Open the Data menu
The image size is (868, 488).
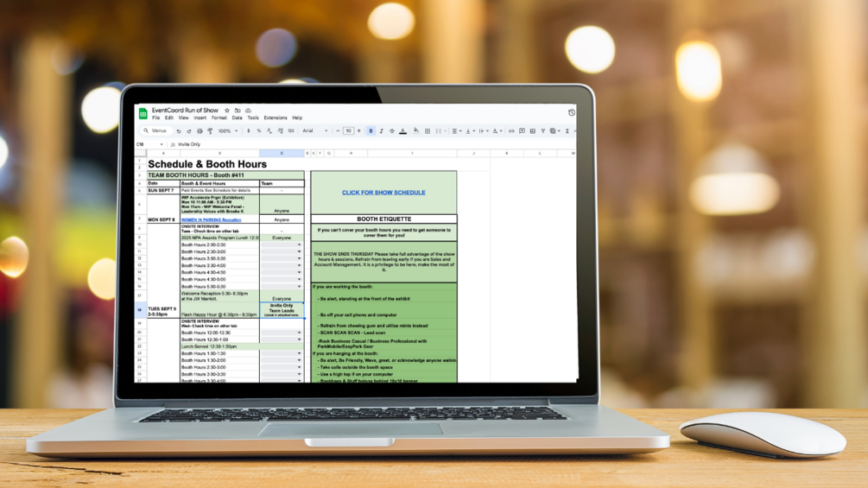point(237,117)
